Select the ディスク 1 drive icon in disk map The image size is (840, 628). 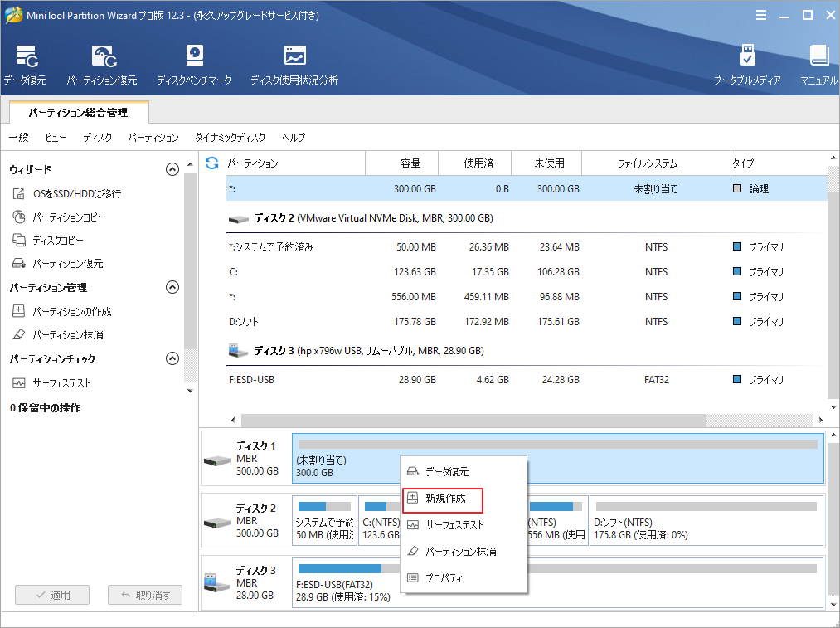pyautogui.click(x=217, y=460)
